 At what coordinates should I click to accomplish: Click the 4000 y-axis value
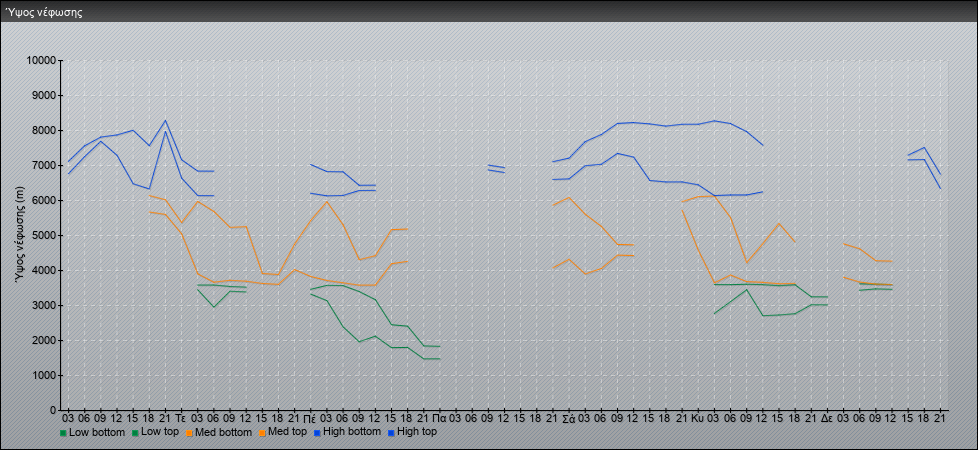coord(44,270)
